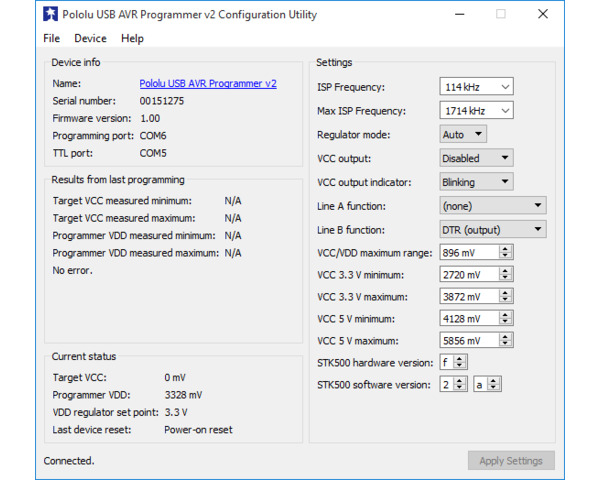Minimize the Configuration Utility window
Viewport: 600px width, 480px height.
coord(460,14)
